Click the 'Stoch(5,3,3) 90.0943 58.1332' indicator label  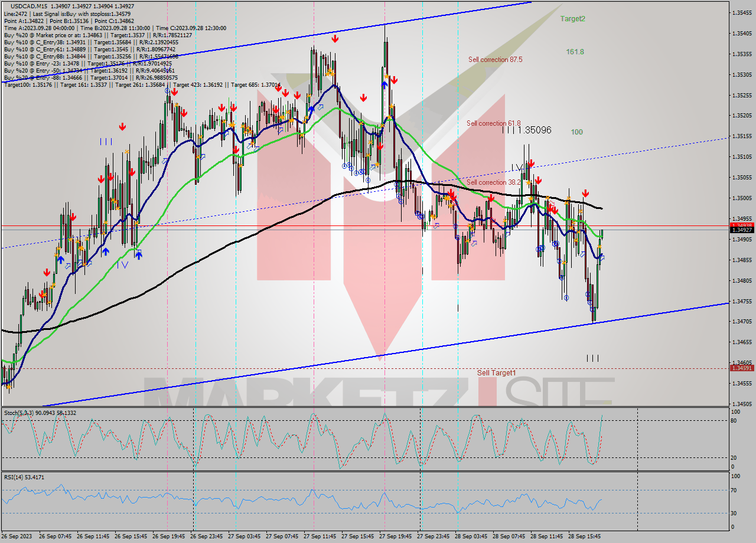pos(40,413)
